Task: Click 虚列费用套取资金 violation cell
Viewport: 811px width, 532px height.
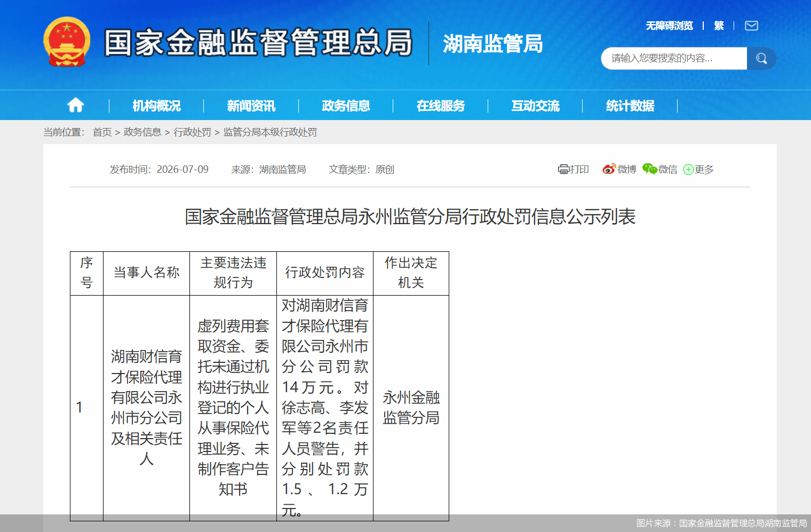Action: point(233,408)
